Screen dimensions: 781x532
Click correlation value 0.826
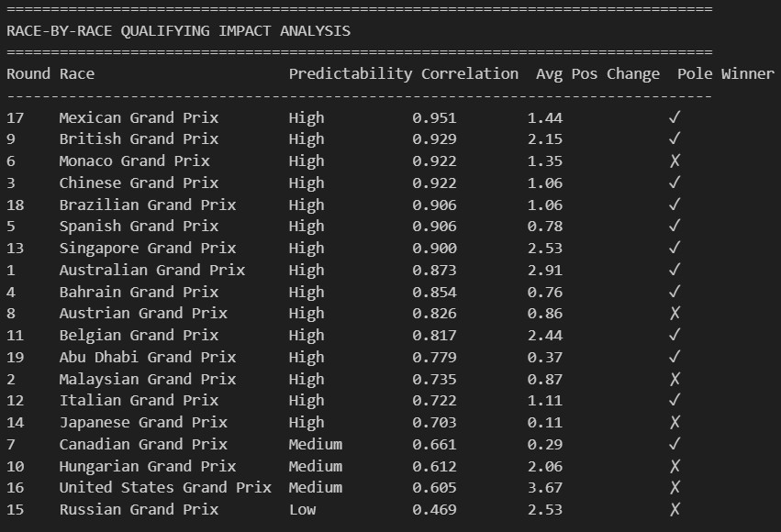click(x=434, y=314)
